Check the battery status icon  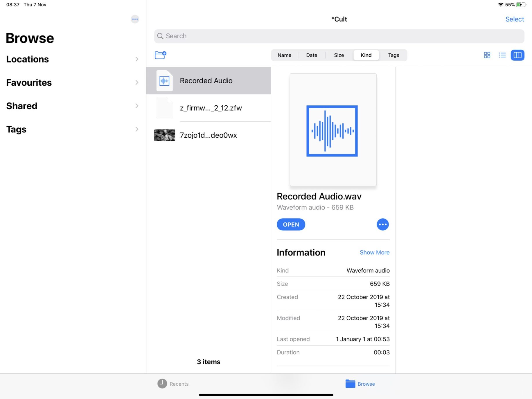521,5
